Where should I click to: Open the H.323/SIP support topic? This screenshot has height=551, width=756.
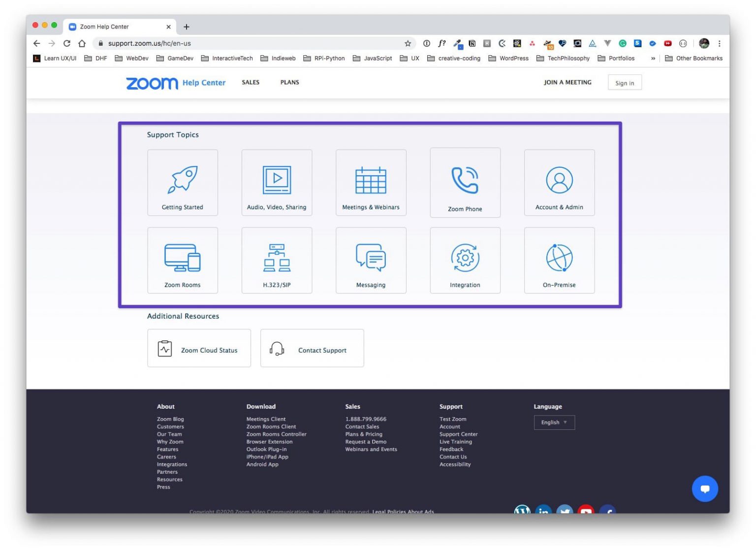[x=277, y=260]
